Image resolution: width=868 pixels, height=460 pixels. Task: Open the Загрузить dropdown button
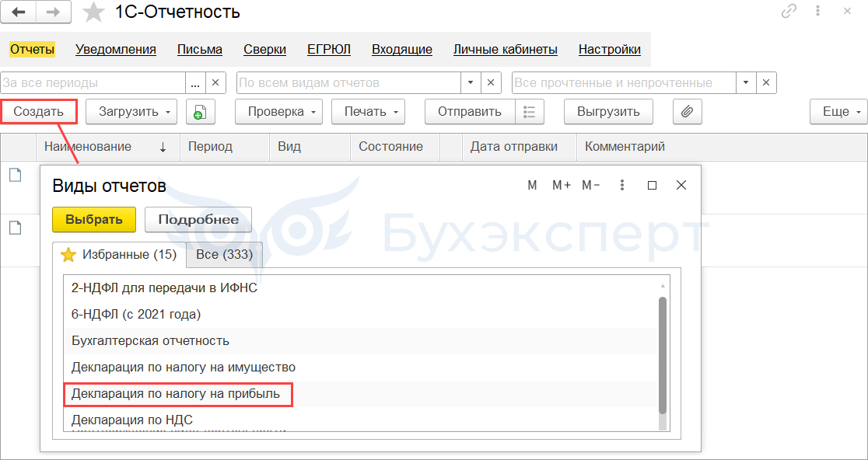coord(131,112)
